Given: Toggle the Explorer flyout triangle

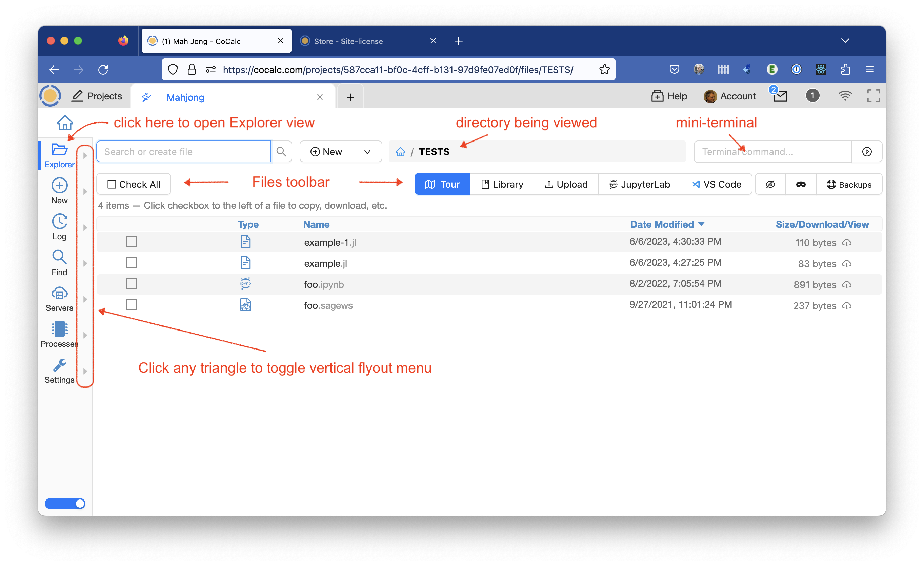Looking at the screenshot, I should [85, 155].
